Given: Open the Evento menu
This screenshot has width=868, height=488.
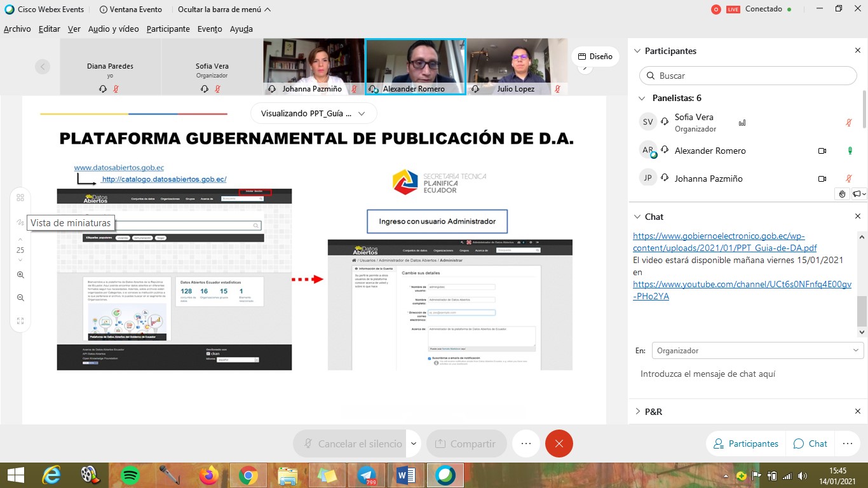Looking at the screenshot, I should (x=210, y=29).
